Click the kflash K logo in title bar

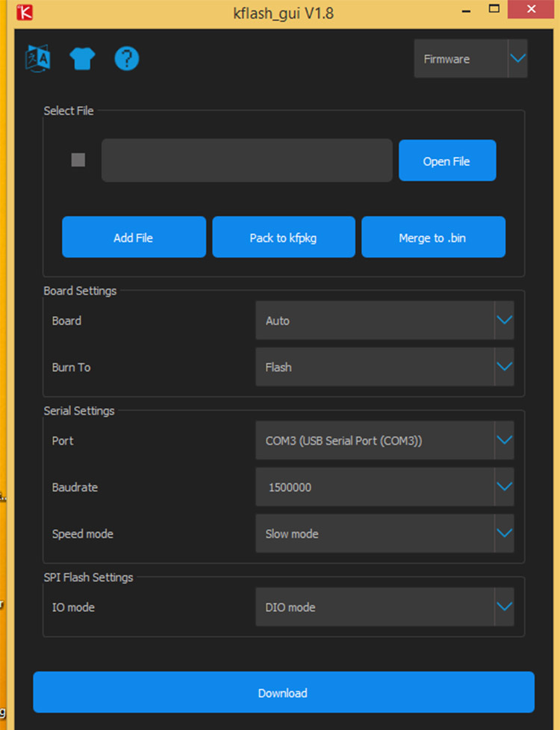(x=25, y=12)
